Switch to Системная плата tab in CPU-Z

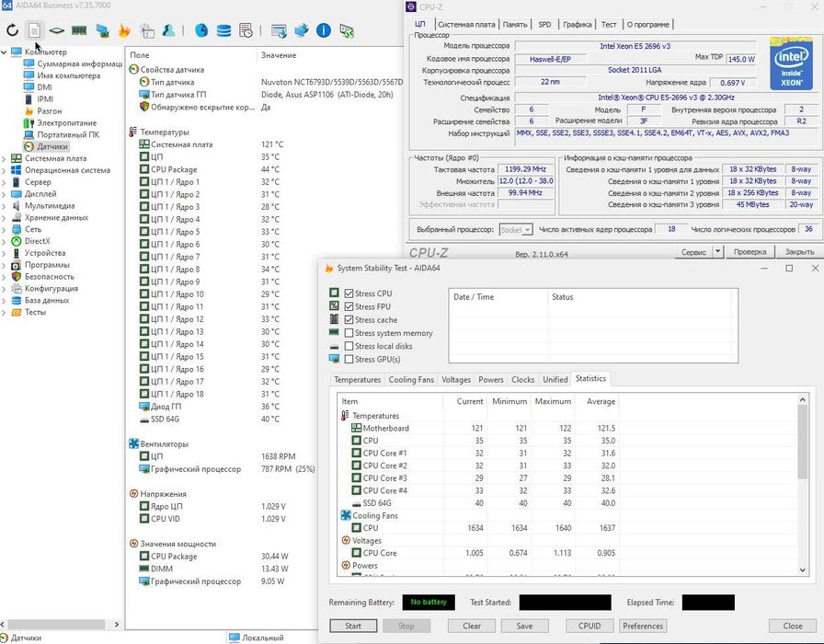466,24
